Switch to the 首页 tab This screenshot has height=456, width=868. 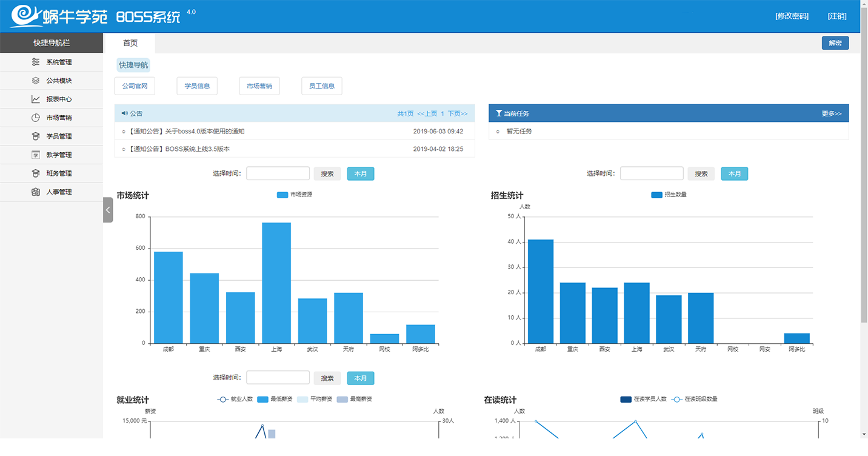[x=130, y=43]
